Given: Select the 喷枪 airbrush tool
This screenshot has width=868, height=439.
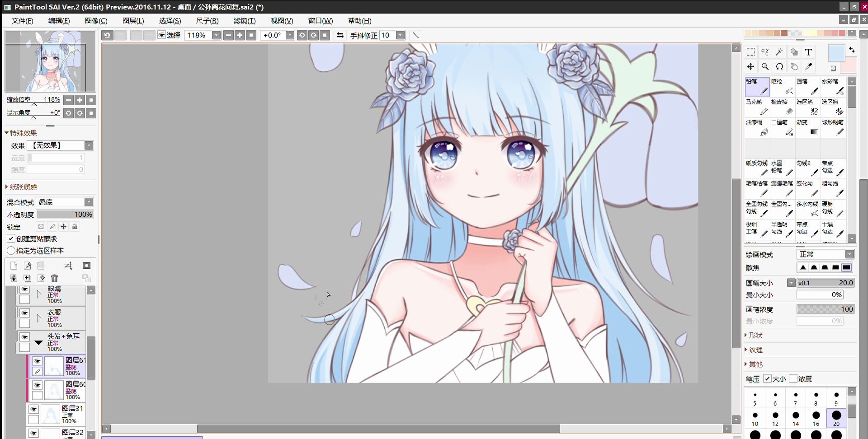Looking at the screenshot, I should [783, 87].
